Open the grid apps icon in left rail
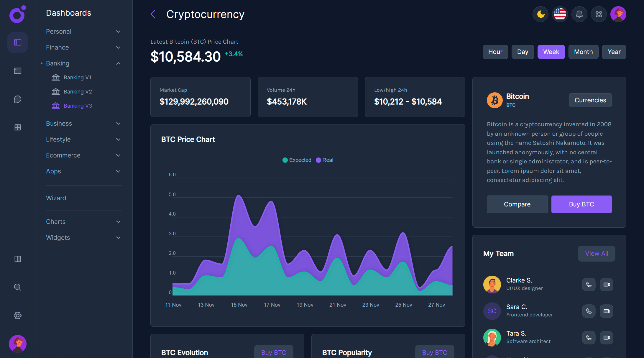This screenshot has height=358, width=644. [17, 127]
